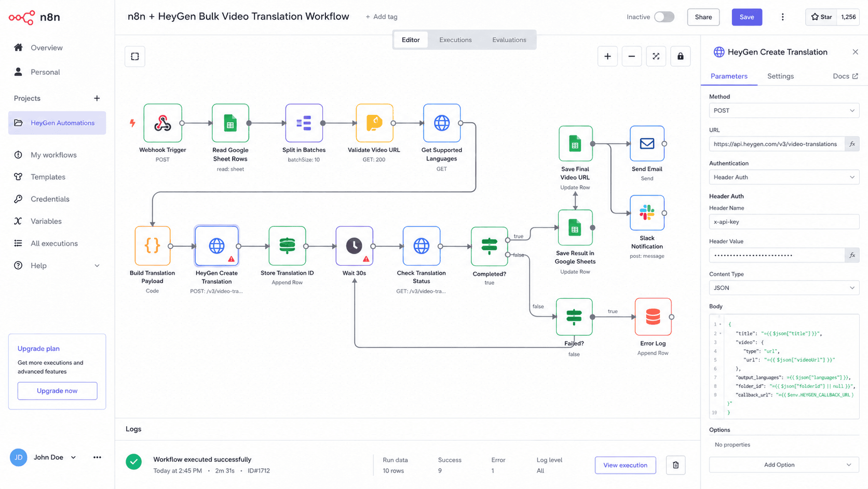Open the John Doe account chevron
The height and width of the screenshot is (489, 868).
coord(73,457)
